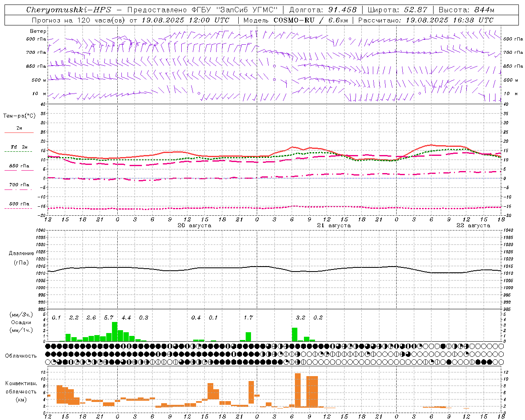Screen dimensions: 525x420
Task: Click the 21 августа date label
Action: 334,226
